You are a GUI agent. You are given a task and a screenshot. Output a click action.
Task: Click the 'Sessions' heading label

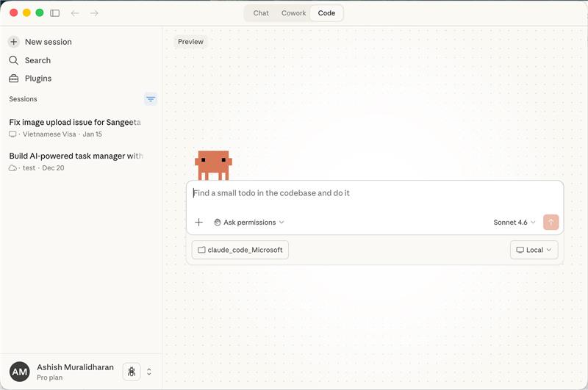23,99
